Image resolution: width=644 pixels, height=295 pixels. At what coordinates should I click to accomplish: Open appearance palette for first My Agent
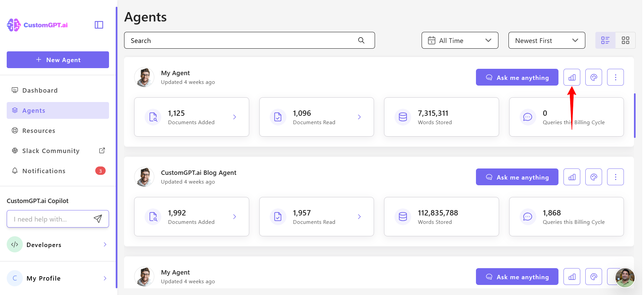pyautogui.click(x=594, y=77)
